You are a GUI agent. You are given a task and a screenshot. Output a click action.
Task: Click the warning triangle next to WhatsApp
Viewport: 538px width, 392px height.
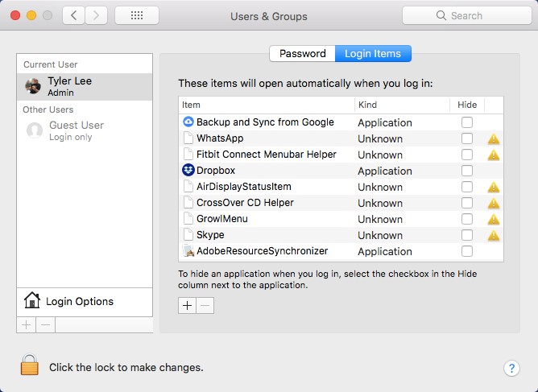[494, 138]
